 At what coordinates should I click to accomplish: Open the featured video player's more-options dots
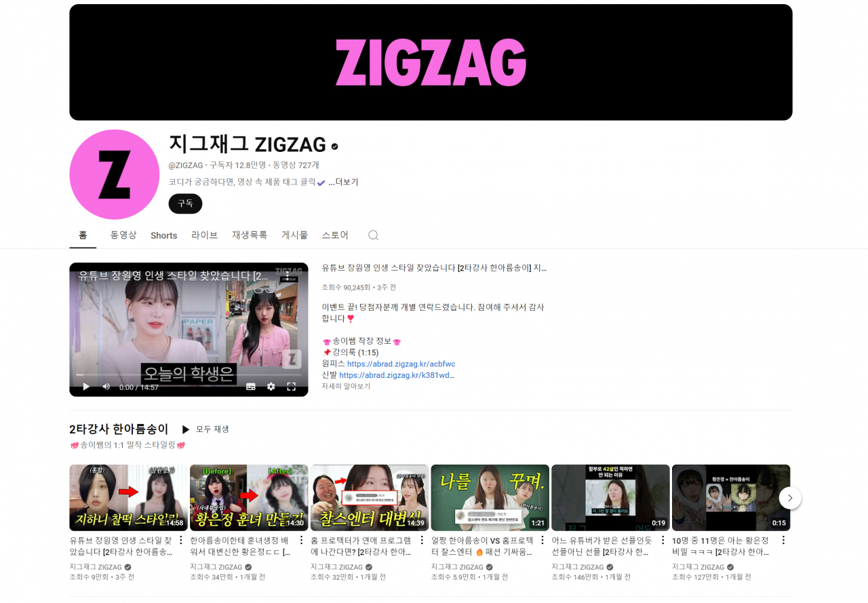(x=288, y=275)
